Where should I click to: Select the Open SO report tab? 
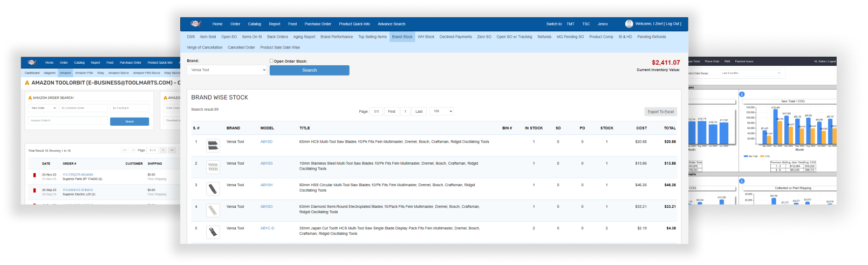click(x=229, y=37)
